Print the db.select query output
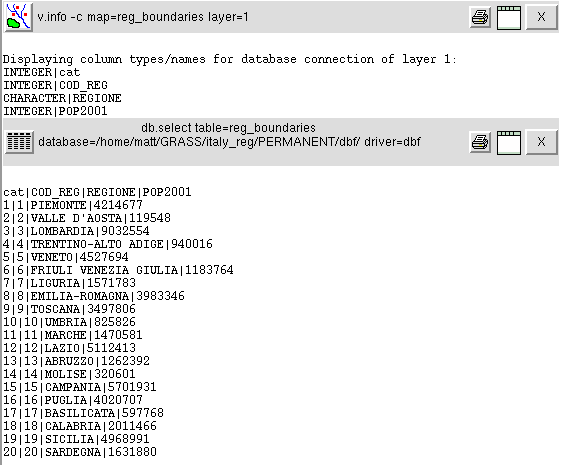Screen dimensions: 562x465 (x=480, y=142)
